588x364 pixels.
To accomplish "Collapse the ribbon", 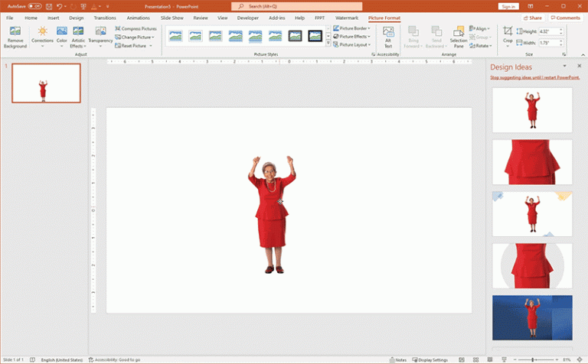I will [583, 55].
